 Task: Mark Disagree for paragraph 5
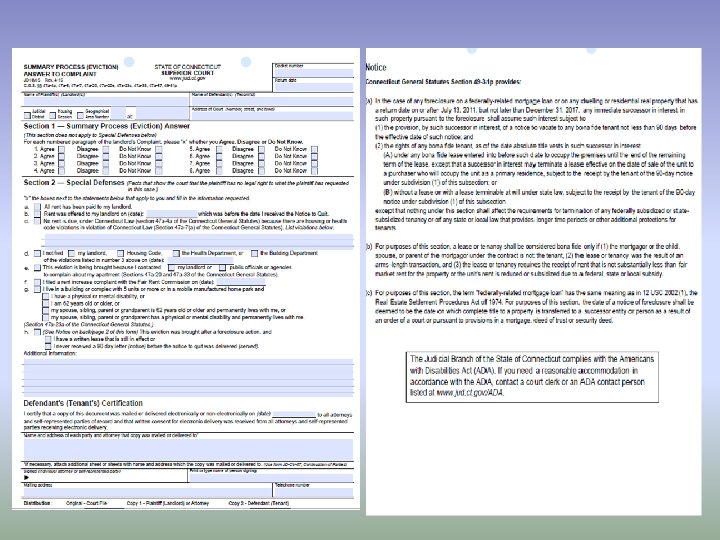tap(261, 149)
